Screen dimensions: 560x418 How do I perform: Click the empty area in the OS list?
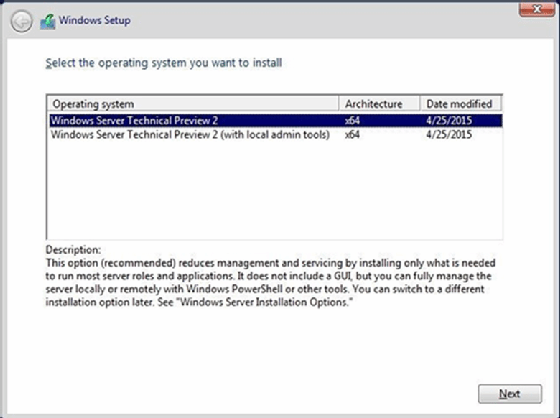pos(274,190)
